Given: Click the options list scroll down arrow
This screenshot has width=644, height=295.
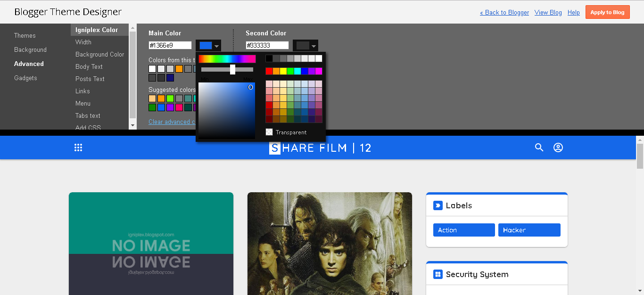Looking at the screenshot, I should tap(132, 125).
